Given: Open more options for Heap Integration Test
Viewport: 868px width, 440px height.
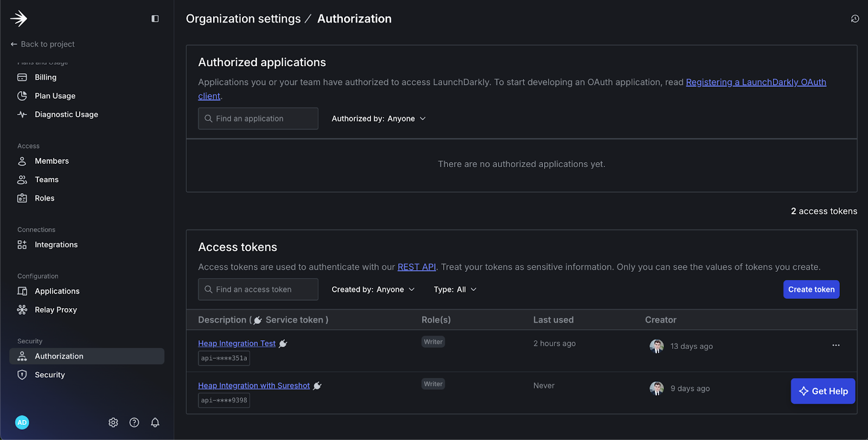Looking at the screenshot, I should coord(836,345).
